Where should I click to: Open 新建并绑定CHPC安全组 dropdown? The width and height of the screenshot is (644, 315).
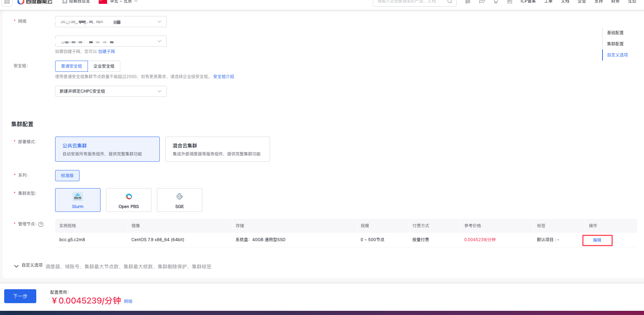(111, 91)
